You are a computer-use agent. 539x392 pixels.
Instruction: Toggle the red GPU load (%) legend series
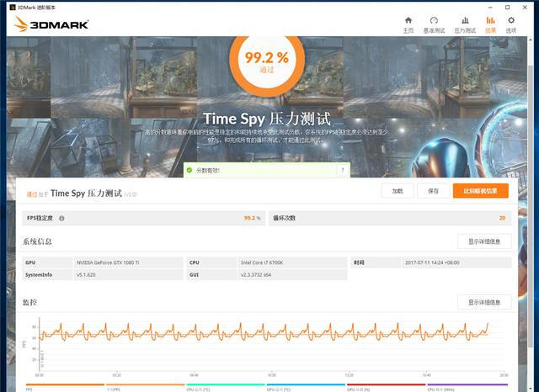coord(386,387)
